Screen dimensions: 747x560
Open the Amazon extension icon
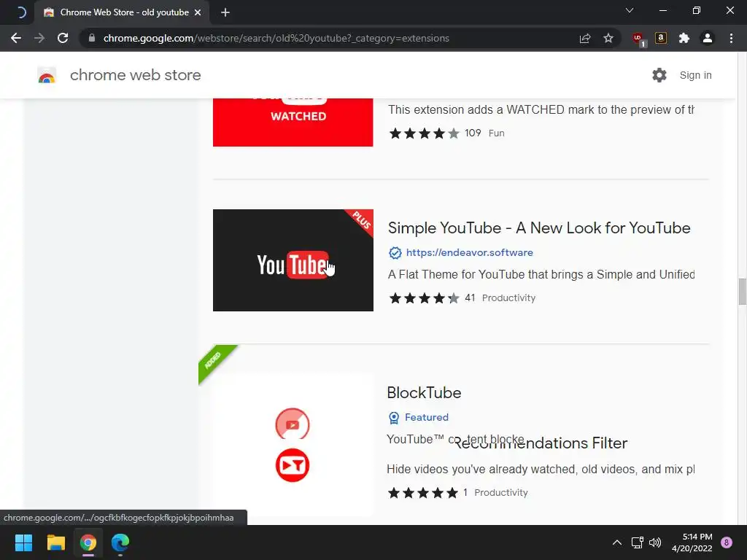click(x=661, y=38)
